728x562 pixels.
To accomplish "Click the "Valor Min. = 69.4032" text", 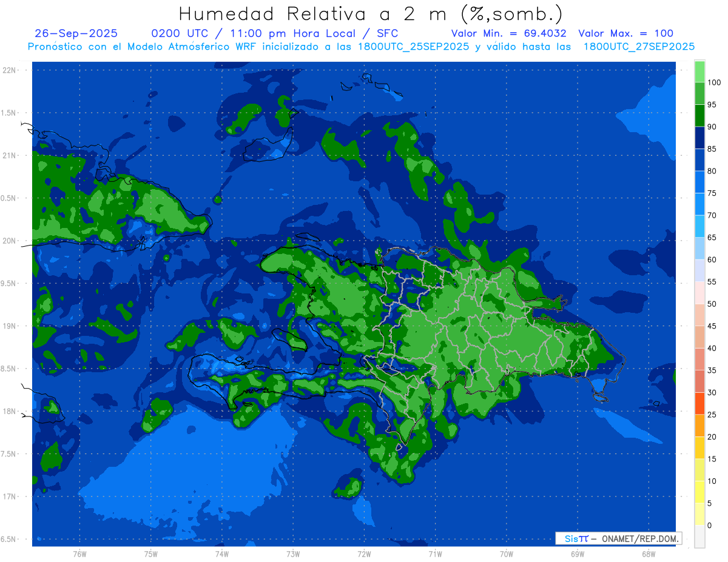I will [x=508, y=33].
